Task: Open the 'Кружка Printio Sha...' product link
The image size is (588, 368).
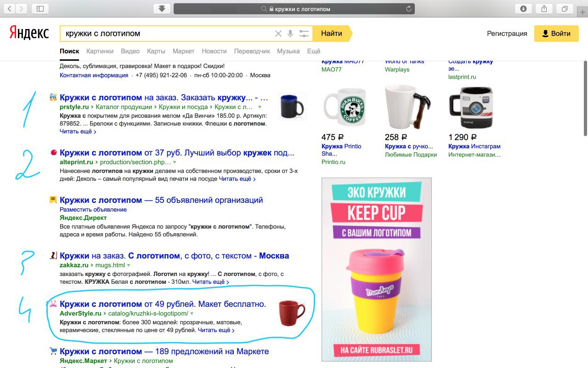Action: click(x=341, y=150)
